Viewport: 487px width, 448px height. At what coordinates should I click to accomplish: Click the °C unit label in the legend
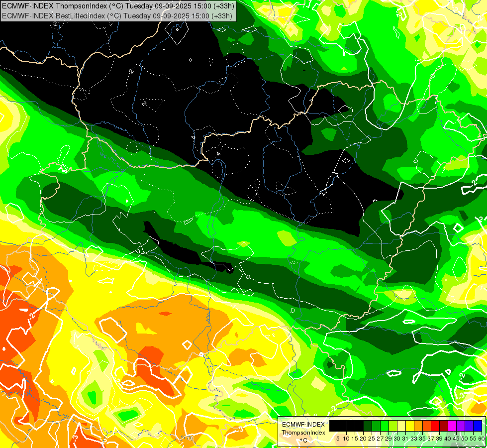pyautogui.click(x=304, y=440)
